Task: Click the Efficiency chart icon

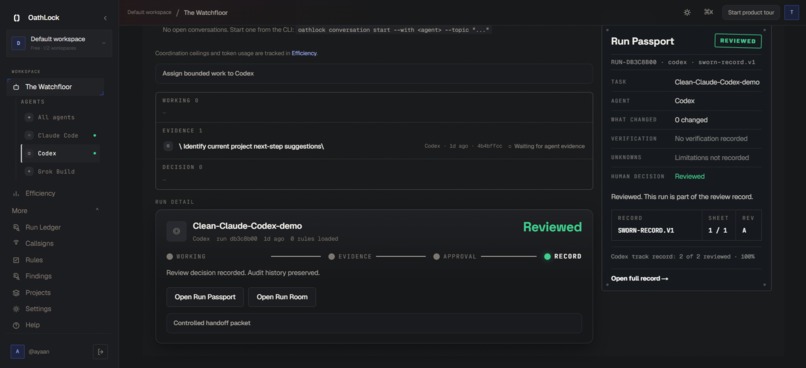Action: click(x=16, y=193)
